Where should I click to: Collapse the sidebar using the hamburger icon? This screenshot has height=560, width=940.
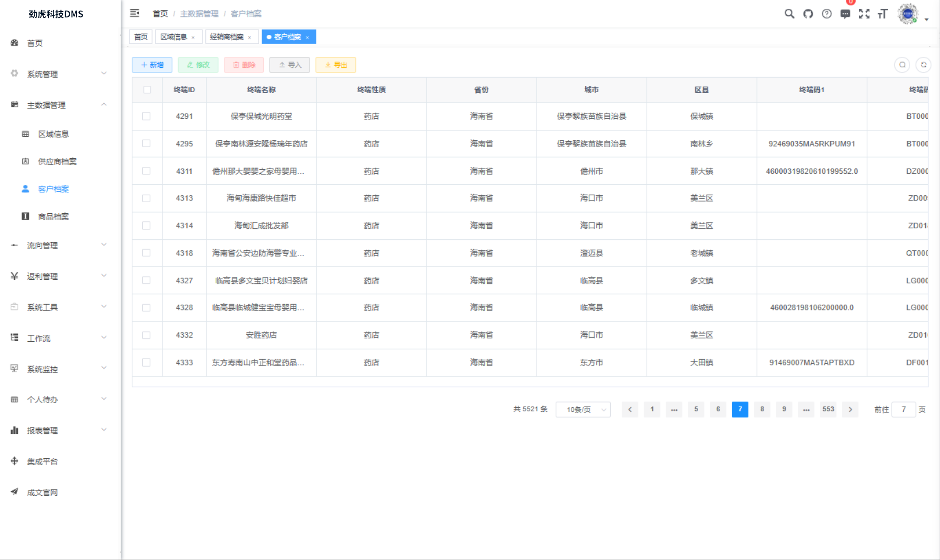(135, 13)
